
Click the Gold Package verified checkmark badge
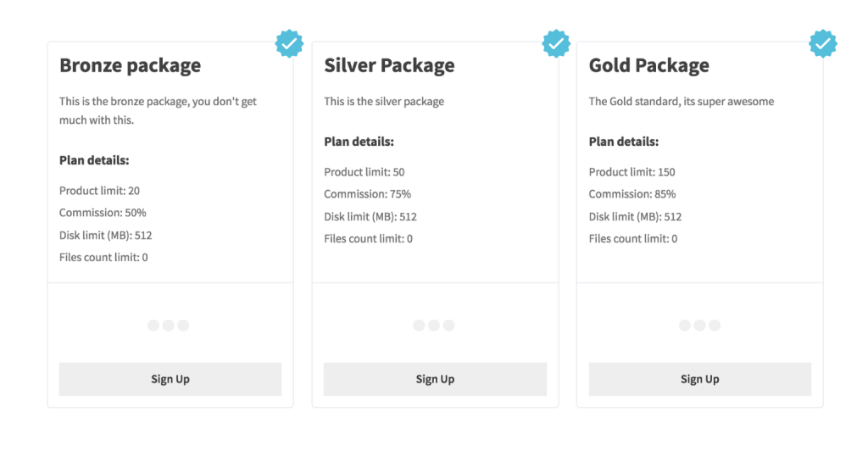tap(822, 43)
